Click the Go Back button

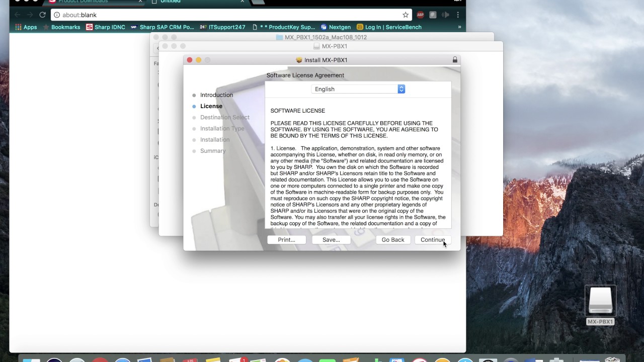[393, 240]
